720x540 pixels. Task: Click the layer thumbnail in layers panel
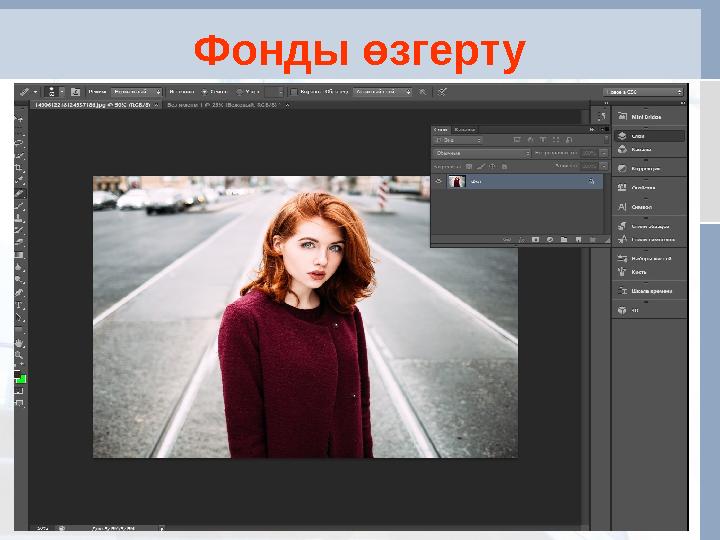click(x=456, y=181)
